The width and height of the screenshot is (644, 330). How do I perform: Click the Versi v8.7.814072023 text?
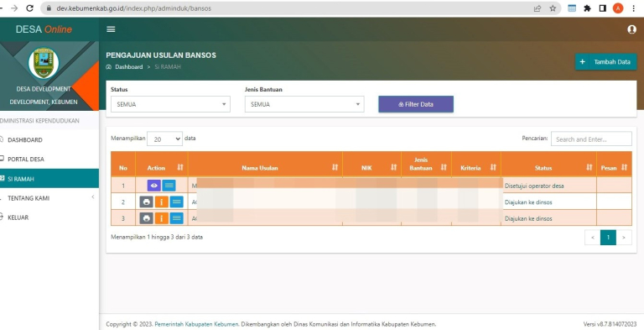pyautogui.click(x=610, y=324)
